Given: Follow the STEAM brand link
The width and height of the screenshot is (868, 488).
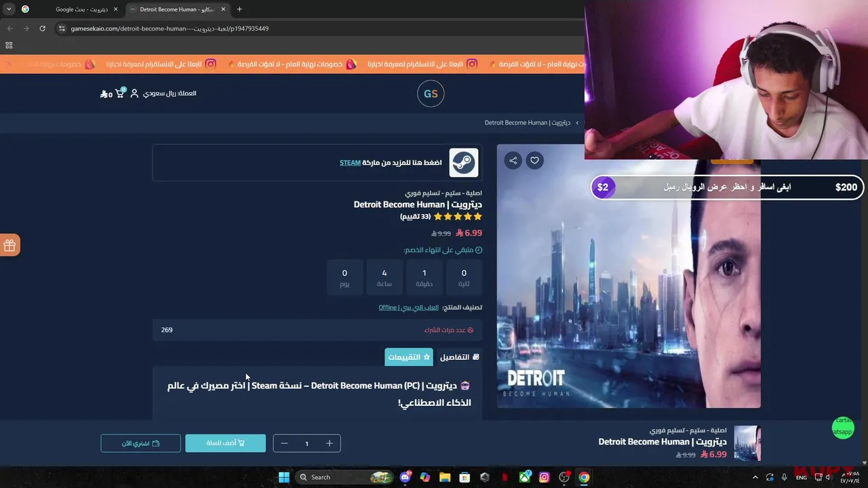Looking at the screenshot, I should pos(350,163).
